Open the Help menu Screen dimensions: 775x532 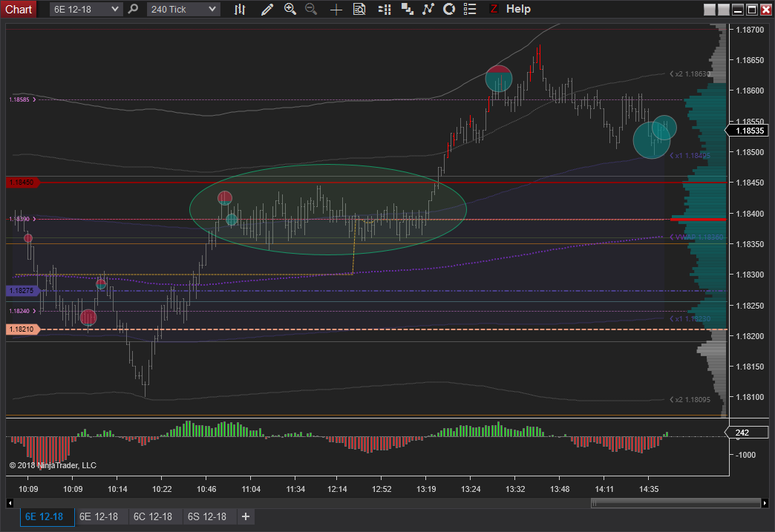pos(518,9)
